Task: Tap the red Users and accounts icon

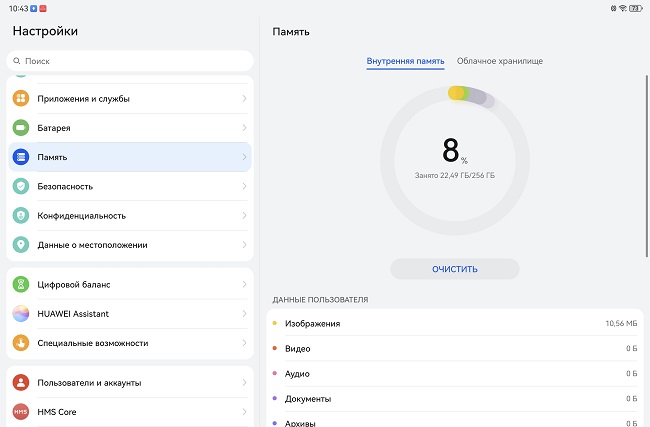Action: (21, 382)
